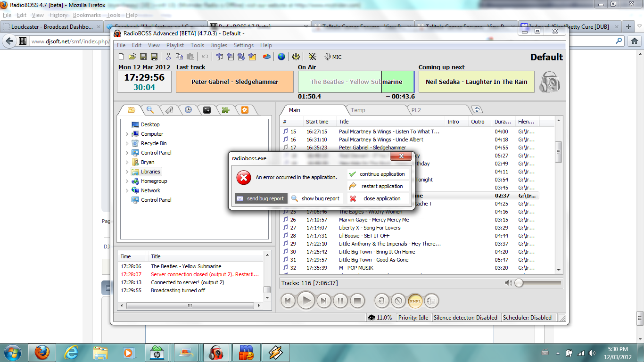Viewport: 644px width, 362px height.
Task: Open the orange gear panel tab
Action: tap(244, 110)
